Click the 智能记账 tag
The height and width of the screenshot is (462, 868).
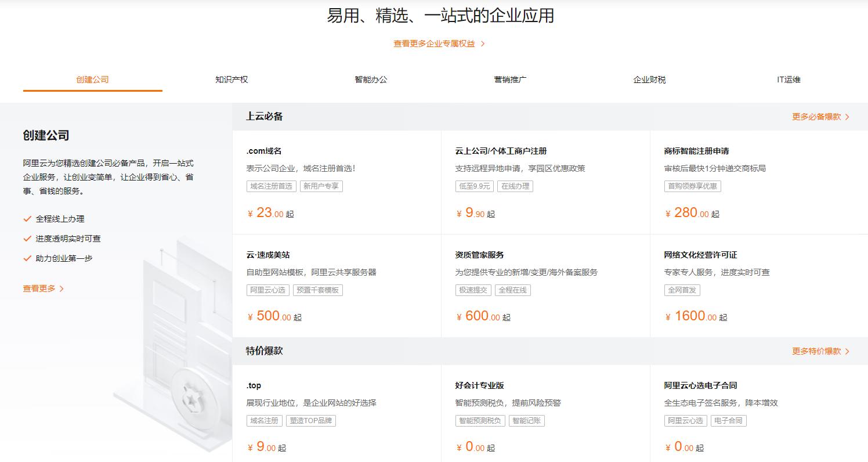coord(527,421)
